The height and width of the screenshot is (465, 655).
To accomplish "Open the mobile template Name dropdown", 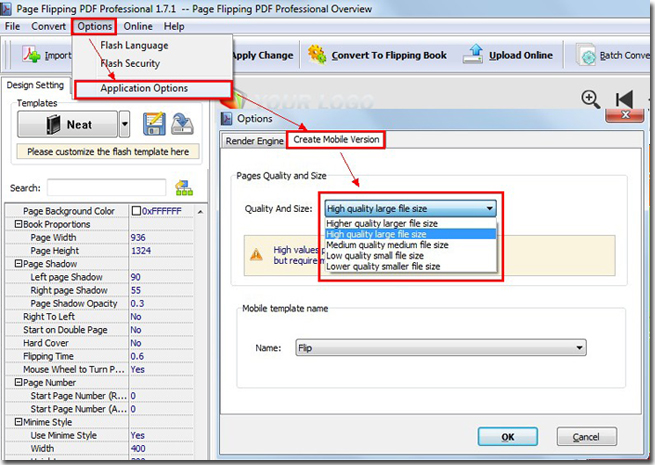I will [x=441, y=348].
